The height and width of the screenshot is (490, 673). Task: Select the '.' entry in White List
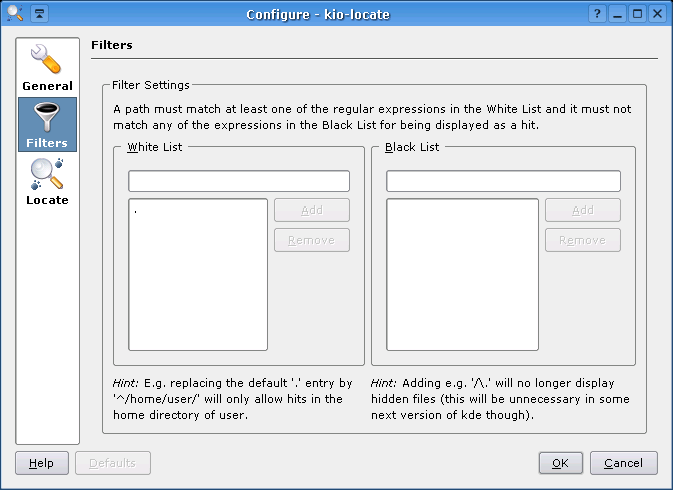[x=136, y=211]
